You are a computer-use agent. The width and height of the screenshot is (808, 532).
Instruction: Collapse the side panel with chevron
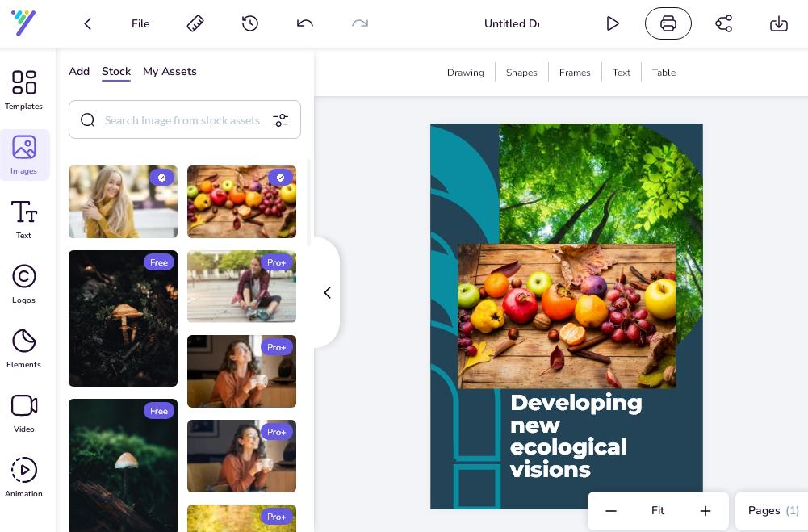tap(327, 292)
